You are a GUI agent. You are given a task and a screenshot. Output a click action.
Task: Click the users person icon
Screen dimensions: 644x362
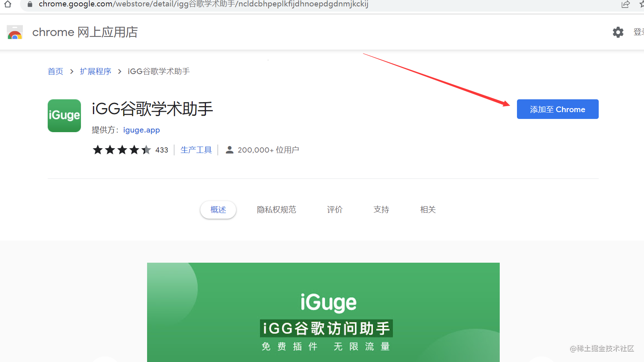[x=230, y=150]
